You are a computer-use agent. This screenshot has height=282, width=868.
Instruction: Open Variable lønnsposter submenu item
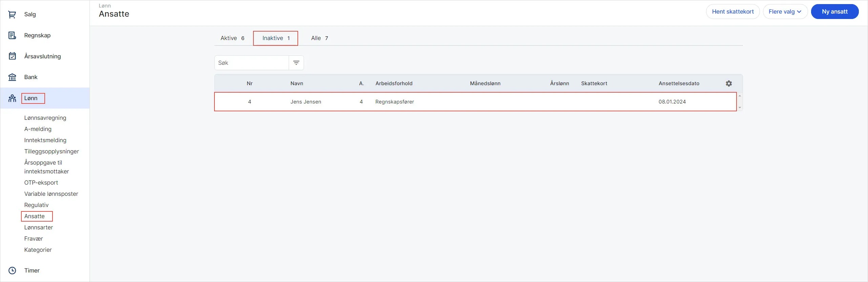pyautogui.click(x=51, y=194)
